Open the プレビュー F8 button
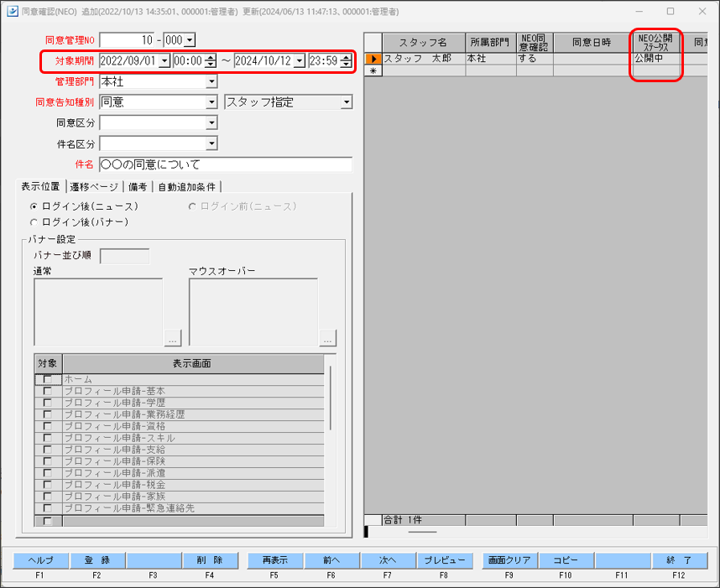 (444, 560)
